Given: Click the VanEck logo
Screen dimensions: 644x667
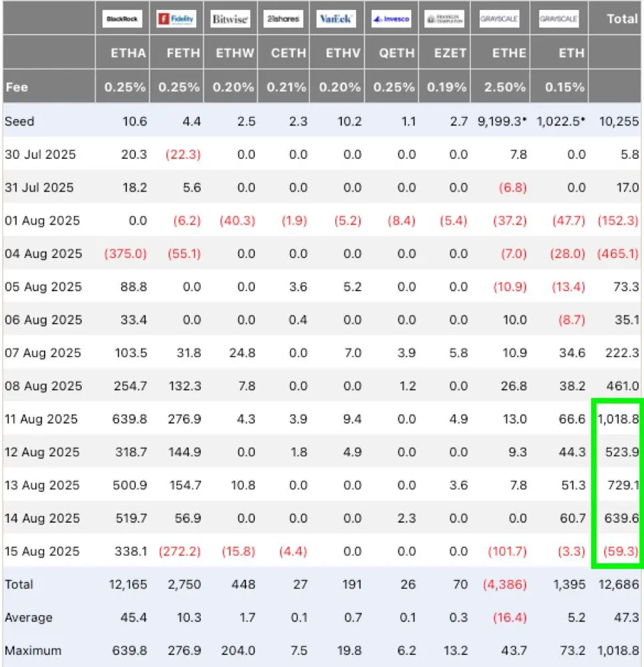Looking at the screenshot, I should click(x=336, y=19).
